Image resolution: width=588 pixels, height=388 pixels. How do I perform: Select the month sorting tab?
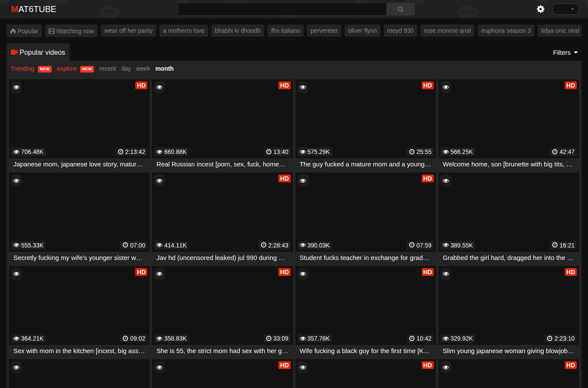165,69
